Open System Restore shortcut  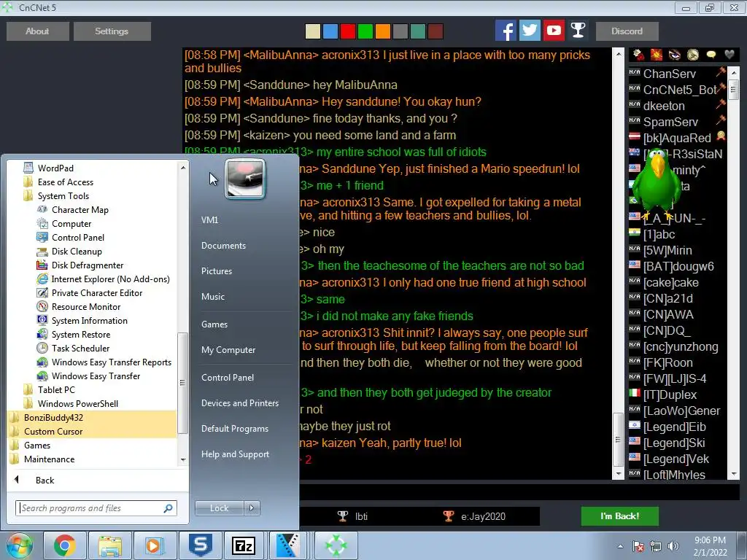80,334
